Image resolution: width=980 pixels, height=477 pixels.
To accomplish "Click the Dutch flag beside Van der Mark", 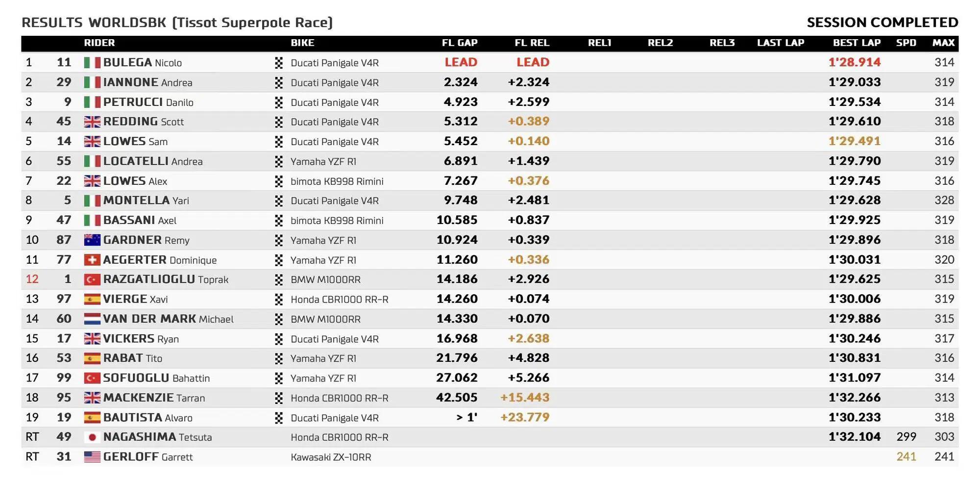I will point(92,319).
